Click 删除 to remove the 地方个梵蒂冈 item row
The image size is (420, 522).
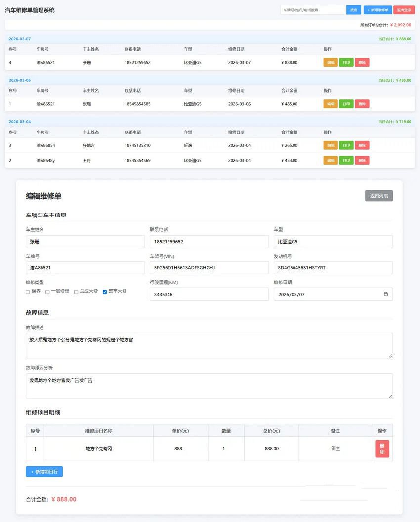tap(381, 448)
